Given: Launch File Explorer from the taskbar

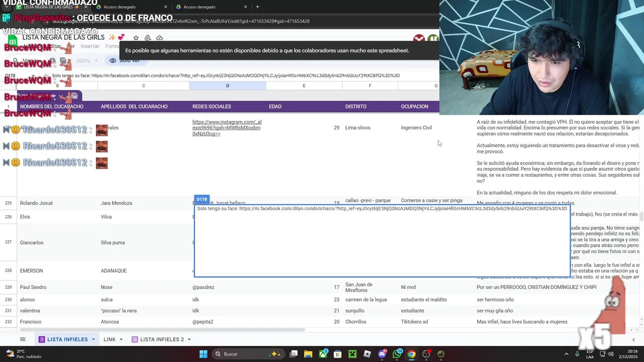Looking at the screenshot, I should pos(308,354).
